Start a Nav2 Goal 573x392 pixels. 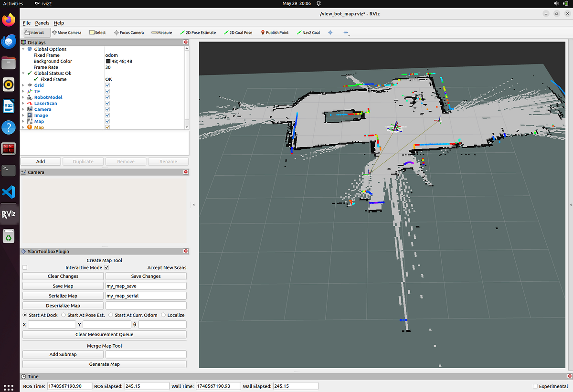(x=308, y=32)
